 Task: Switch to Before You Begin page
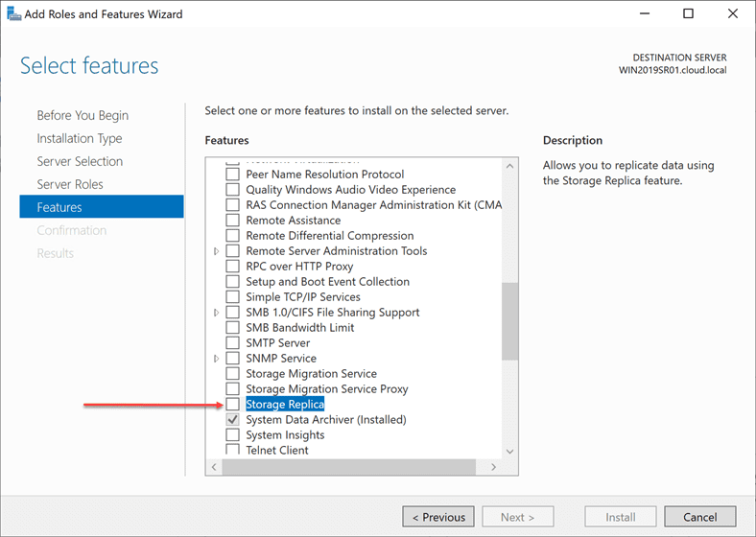[83, 115]
